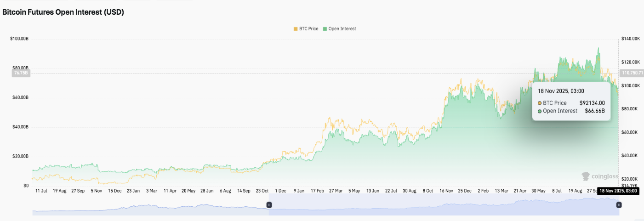Viewport: 644px width, 221px height.
Task: Click the chart title Bitcoin Futures Open Interest
Action: [63, 12]
